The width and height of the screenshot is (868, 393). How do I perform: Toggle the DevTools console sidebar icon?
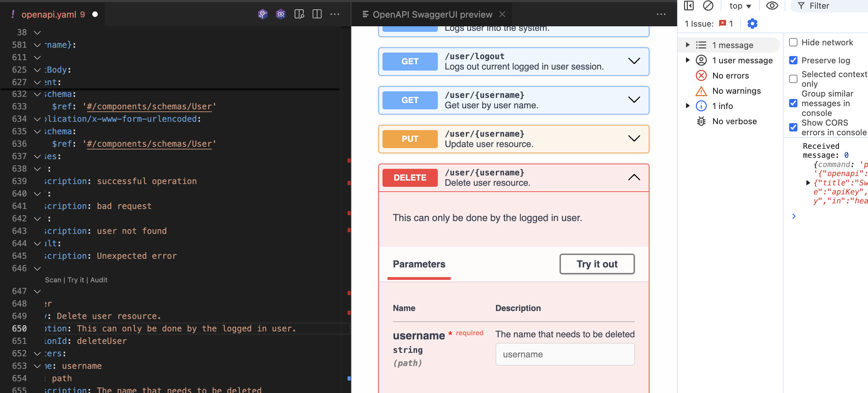click(x=689, y=6)
